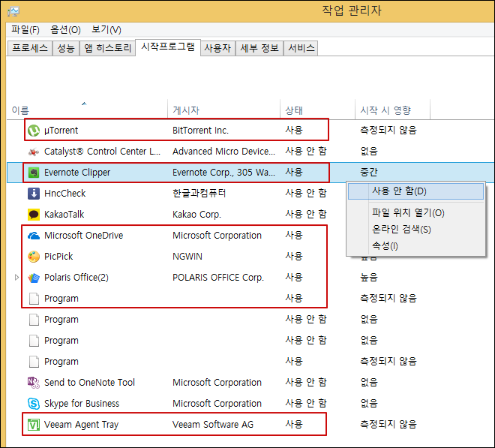Select the KakaoTalk entry name
This screenshot has height=448, width=495.
pyautogui.click(x=64, y=215)
